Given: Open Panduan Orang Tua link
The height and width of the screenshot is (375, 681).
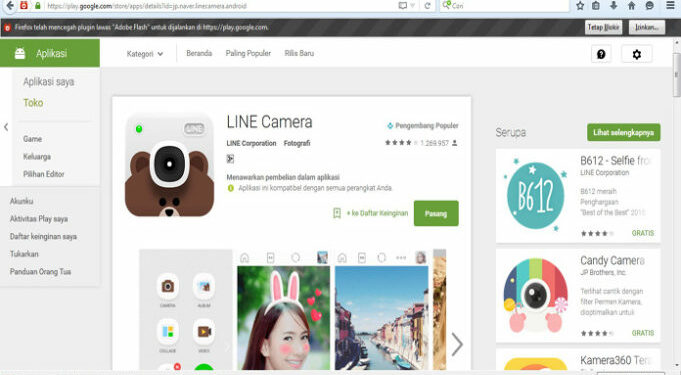Looking at the screenshot, I should [40, 272].
